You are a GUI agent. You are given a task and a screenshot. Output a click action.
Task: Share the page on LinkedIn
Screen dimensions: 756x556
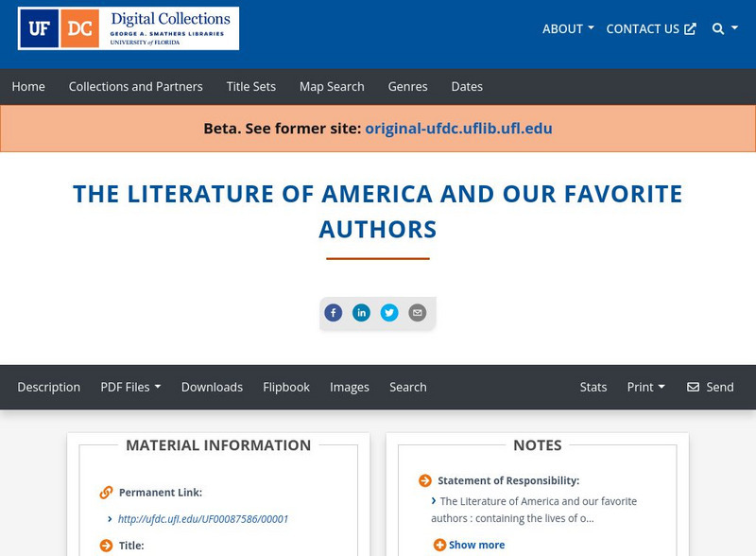(x=361, y=312)
